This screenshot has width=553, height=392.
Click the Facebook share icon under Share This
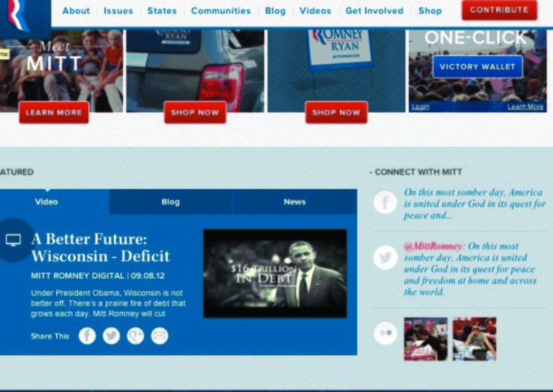click(x=87, y=336)
